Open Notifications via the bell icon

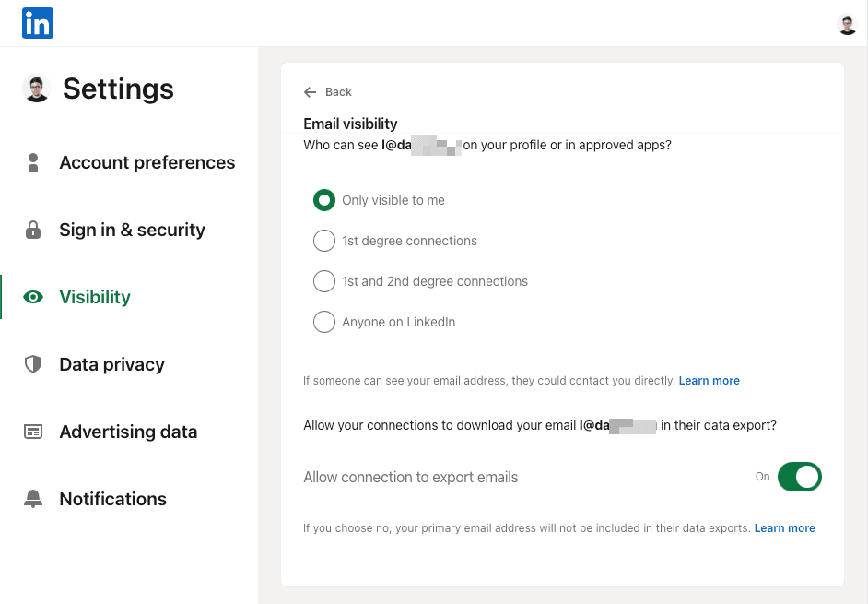click(33, 499)
